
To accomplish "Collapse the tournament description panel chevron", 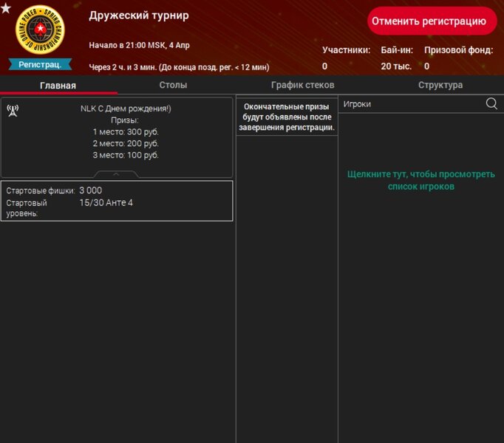I will (116, 174).
